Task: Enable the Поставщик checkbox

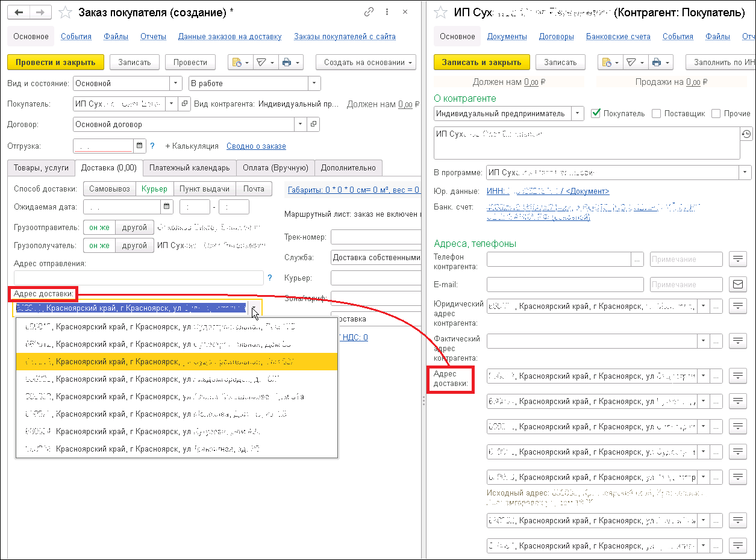Action: 657,113
